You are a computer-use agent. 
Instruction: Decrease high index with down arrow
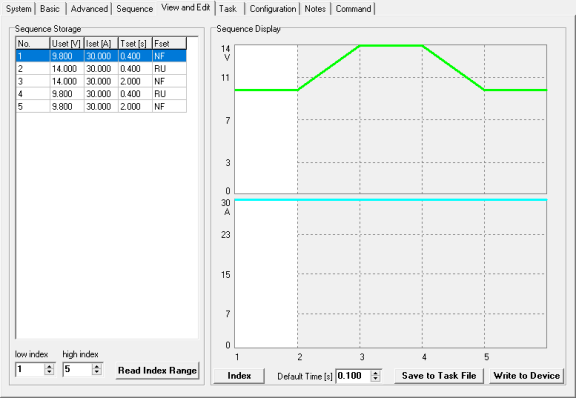(97, 372)
